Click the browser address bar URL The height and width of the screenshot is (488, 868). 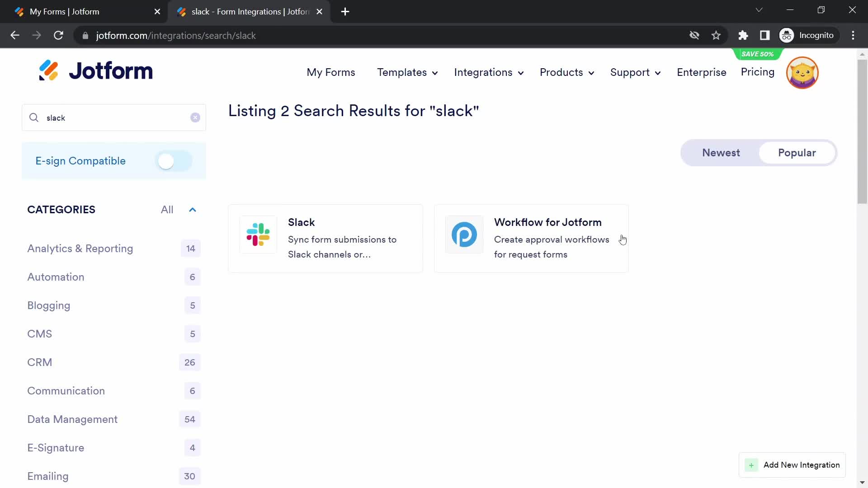click(176, 35)
